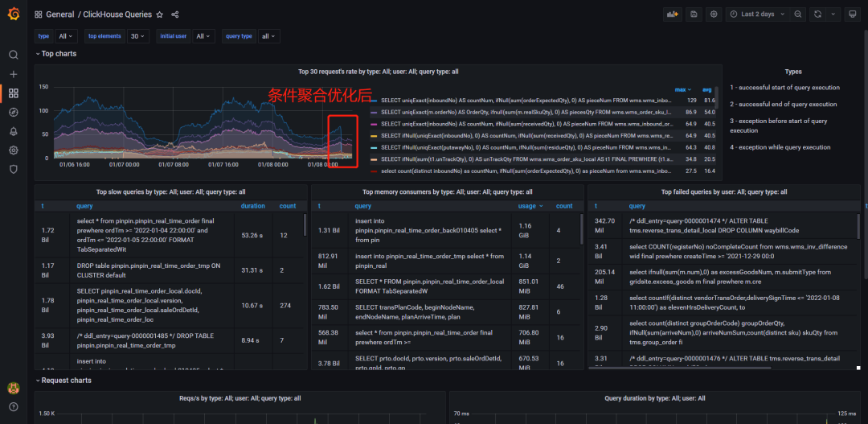
Task: Open the Search dashboards icon in sidebar
Action: pyautogui.click(x=14, y=55)
